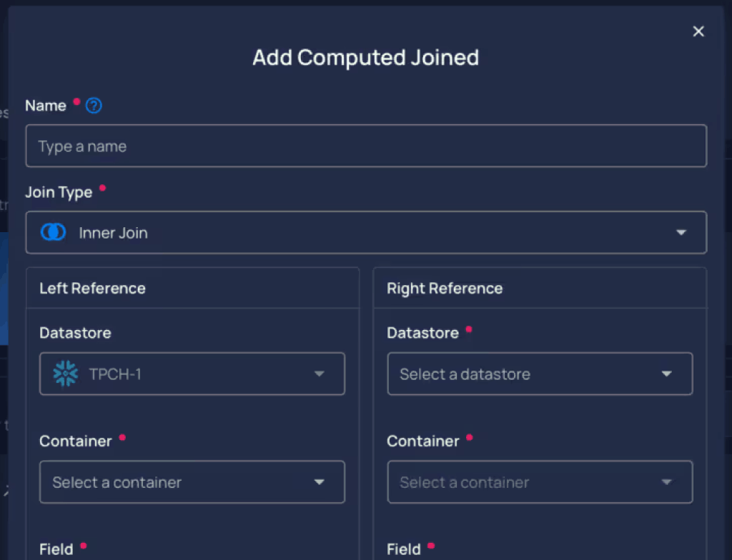The width and height of the screenshot is (732, 560).
Task: Click the Inner Join overlap-circles icon
Action: pyautogui.click(x=53, y=232)
